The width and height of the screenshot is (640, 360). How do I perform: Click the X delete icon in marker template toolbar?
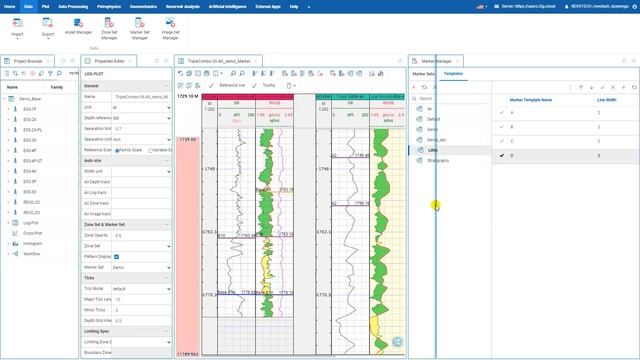[x=613, y=87]
